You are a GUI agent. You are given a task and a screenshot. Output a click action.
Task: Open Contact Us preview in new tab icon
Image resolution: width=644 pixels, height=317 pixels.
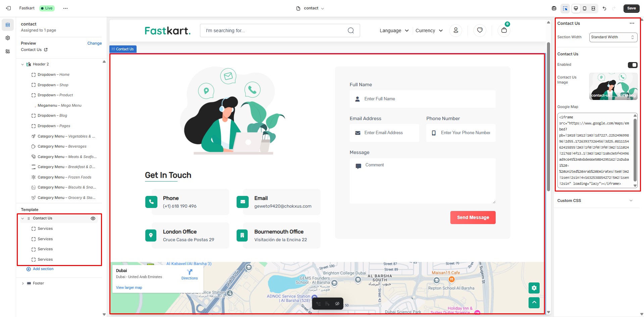pos(46,50)
